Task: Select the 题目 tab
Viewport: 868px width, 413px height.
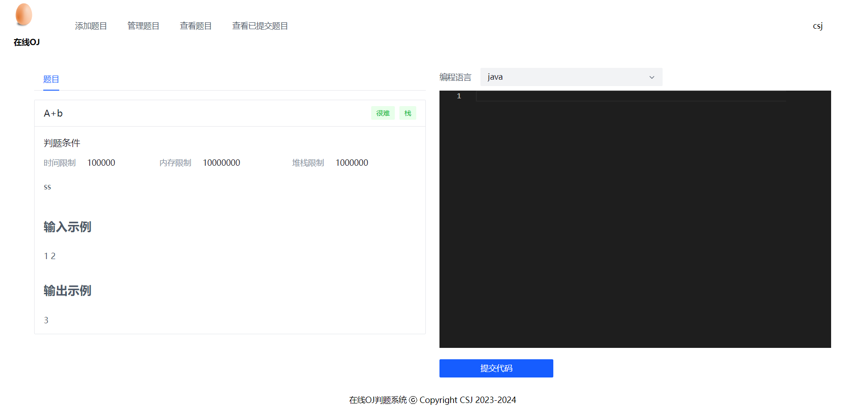Action: click(x=51, y=79)
